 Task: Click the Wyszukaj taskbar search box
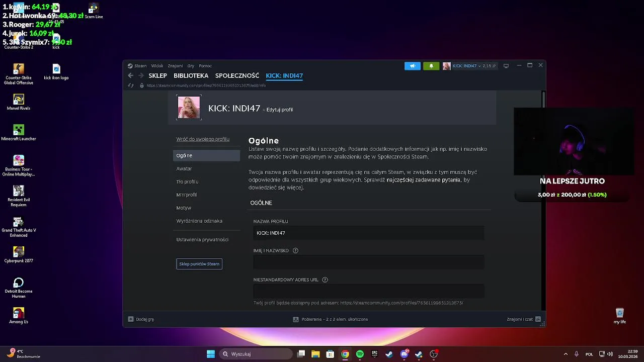pyautogui.click(x=256, y=354)
